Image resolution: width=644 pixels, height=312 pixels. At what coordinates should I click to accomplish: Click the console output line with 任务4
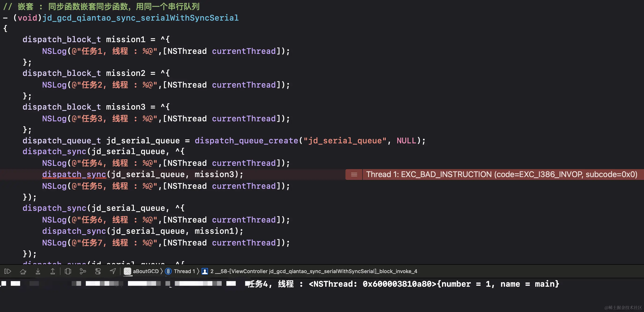tap(403, 284)
